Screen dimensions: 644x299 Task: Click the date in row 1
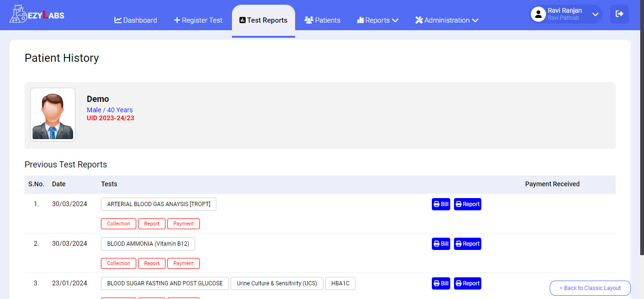click(x=69, y=204)
